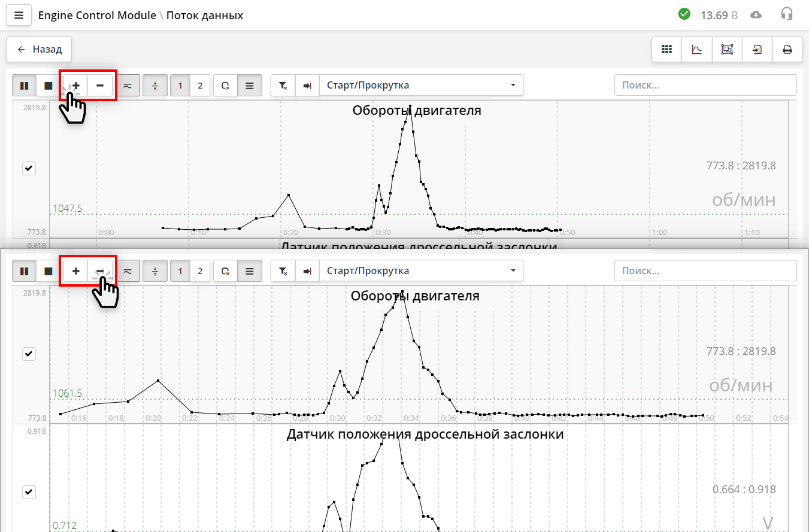Select column layout 2 in upper toolbar
809x532 pixels.
point(200,86)
